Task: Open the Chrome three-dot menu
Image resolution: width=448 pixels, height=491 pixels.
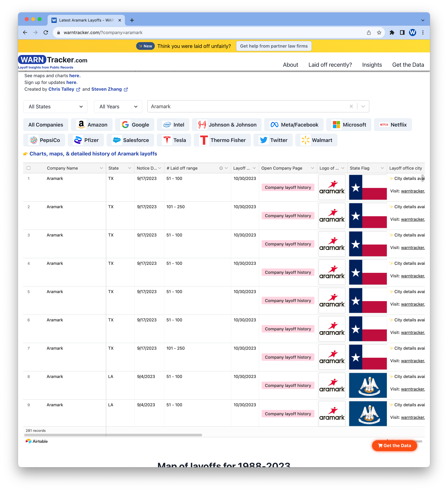Action: [423, 32]
